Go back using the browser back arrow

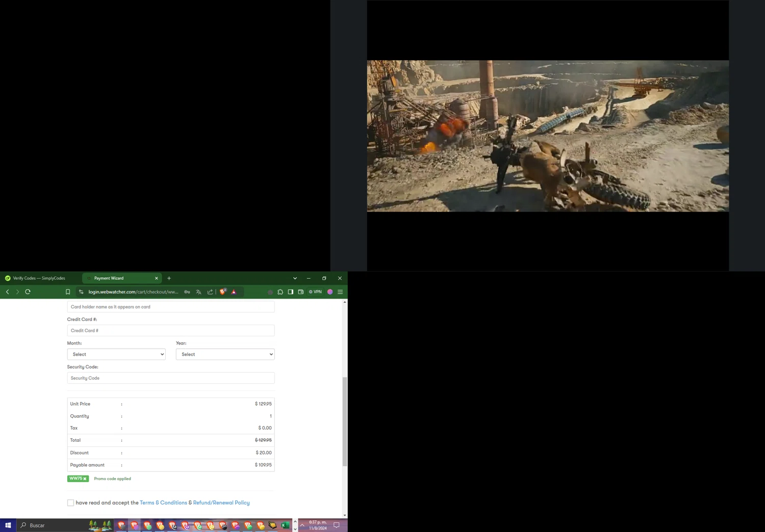point(7,292)
